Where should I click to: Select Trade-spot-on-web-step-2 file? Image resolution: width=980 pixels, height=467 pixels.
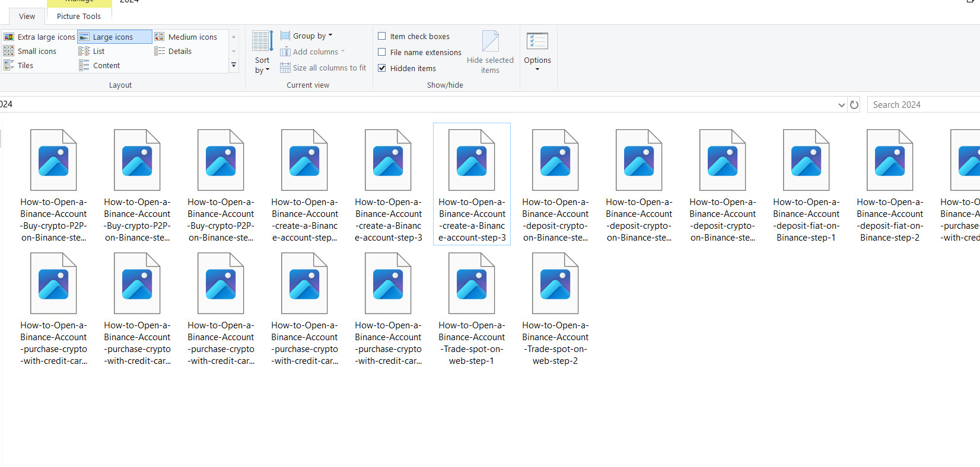(555, 308)
